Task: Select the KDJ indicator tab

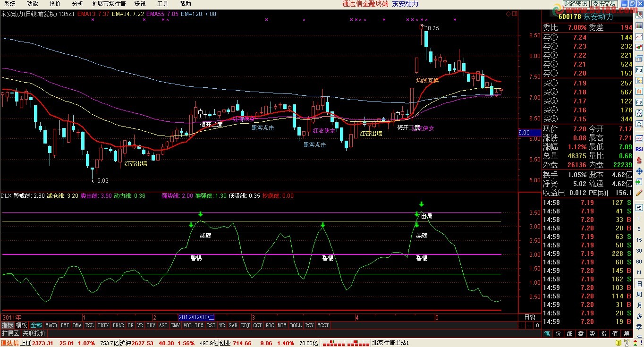Action: coord(245,325)
